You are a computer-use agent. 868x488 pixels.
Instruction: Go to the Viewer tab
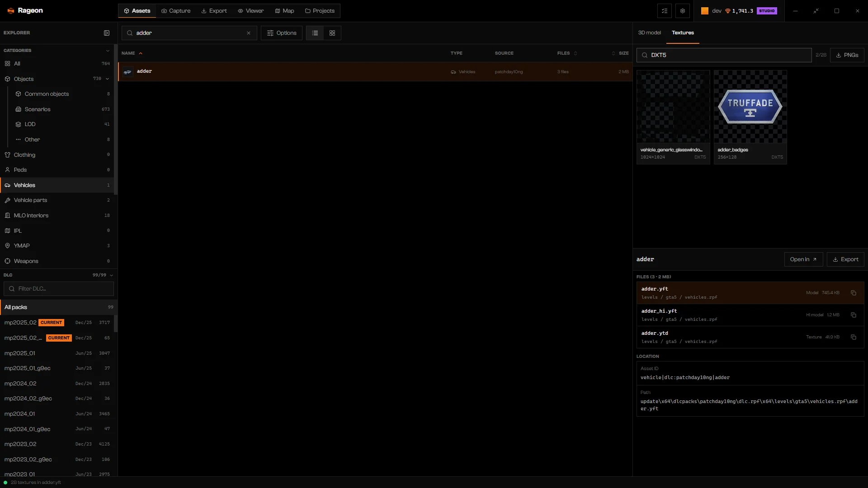(x=251, y=11)
